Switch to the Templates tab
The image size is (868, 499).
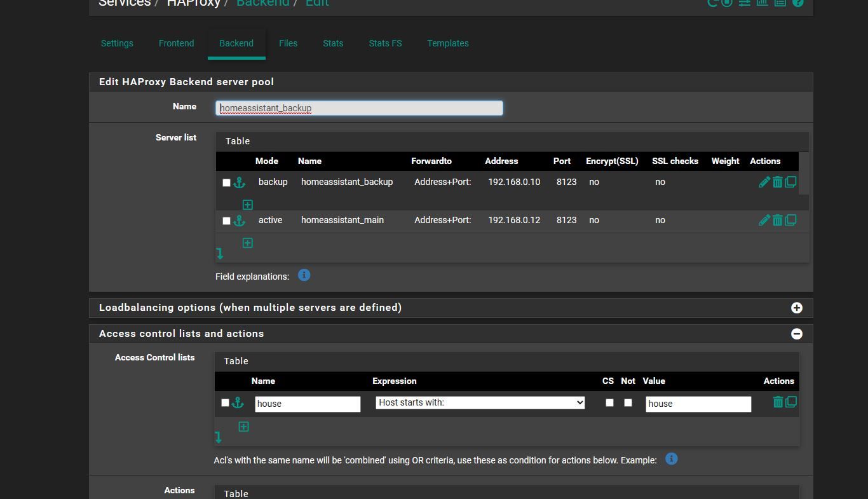click(448, 43)
